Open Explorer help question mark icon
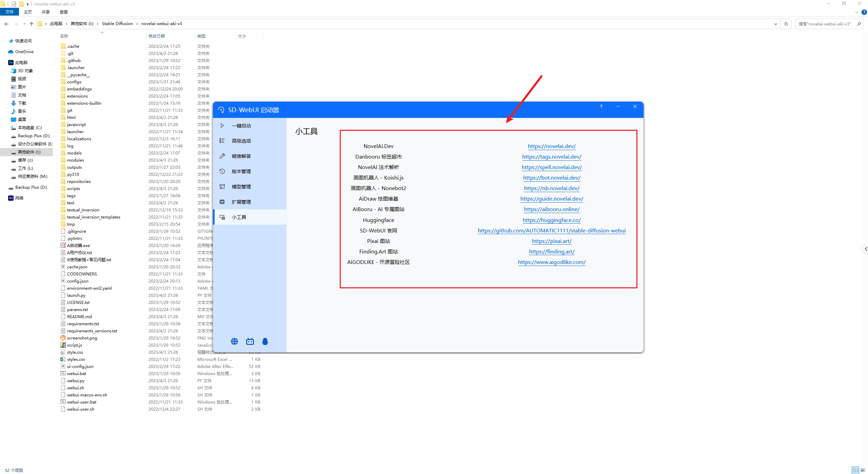The image size is (868, 474). 864,12
